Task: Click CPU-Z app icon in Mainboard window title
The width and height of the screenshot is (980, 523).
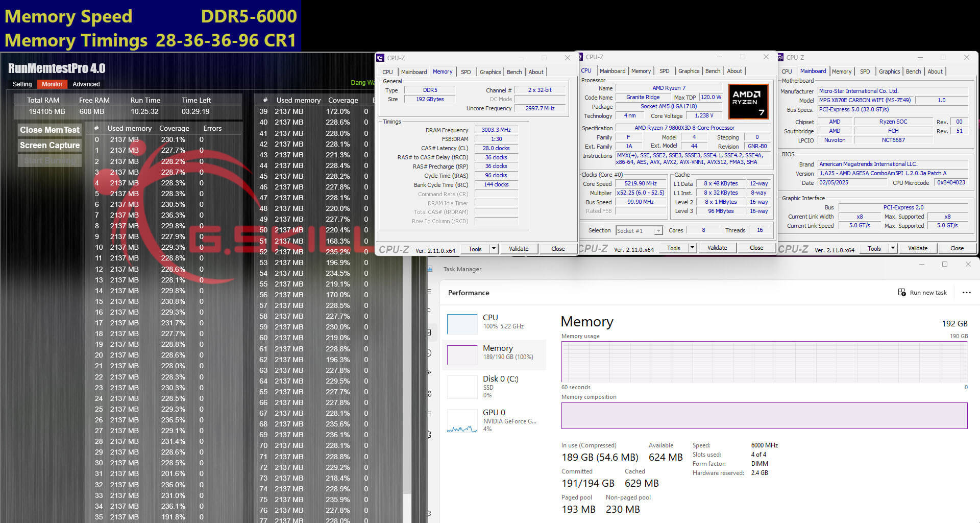Action: click(780, 57)
